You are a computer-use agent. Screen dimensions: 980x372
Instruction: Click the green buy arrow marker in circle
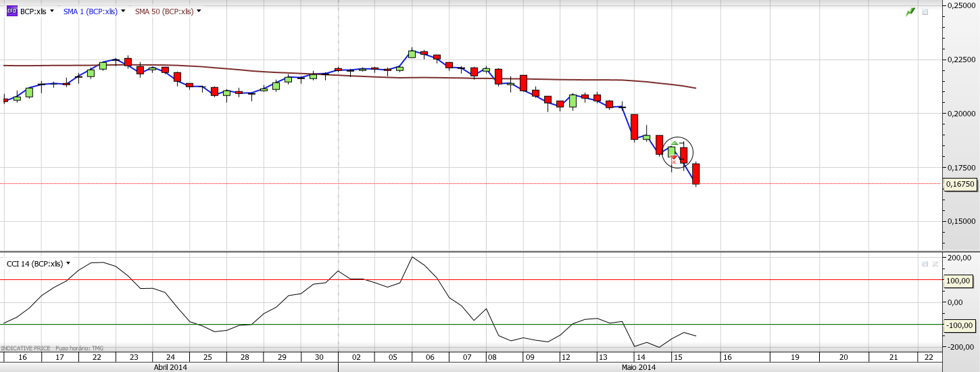[x=674, y=143]
